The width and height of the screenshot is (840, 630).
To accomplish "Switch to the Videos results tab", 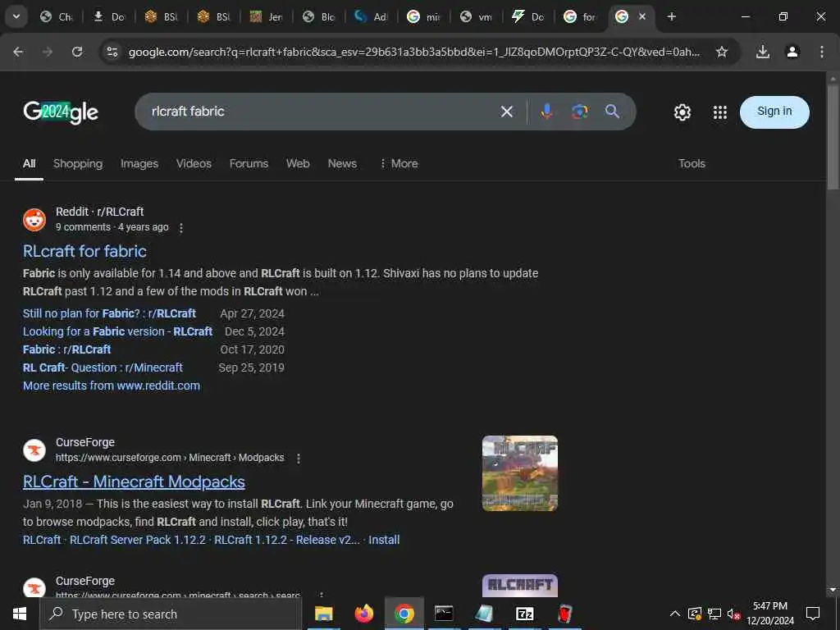I will click(194, 163).
